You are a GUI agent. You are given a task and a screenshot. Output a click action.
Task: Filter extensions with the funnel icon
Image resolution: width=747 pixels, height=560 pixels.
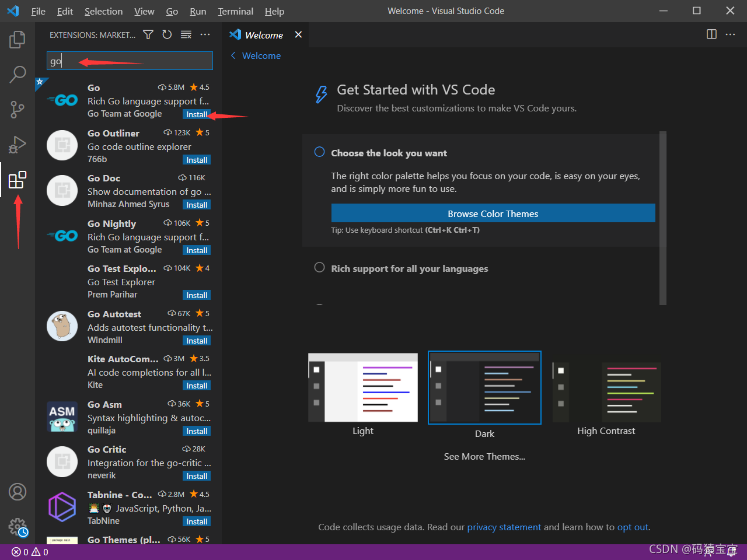click(148, 35)
